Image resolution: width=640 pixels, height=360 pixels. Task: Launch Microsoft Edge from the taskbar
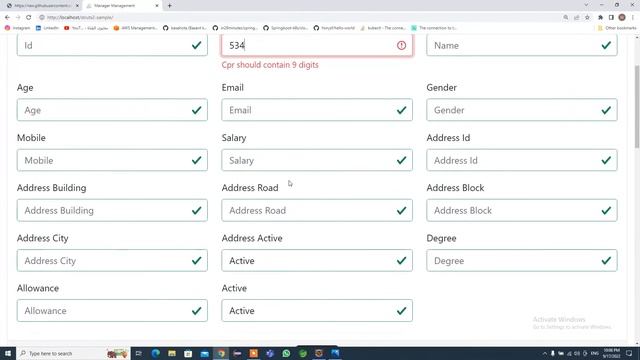pyautogui.click(x=156, y=353)
